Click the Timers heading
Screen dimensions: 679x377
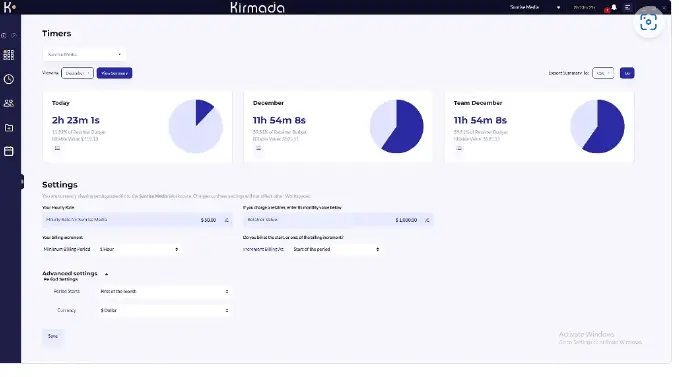(57, 33)
